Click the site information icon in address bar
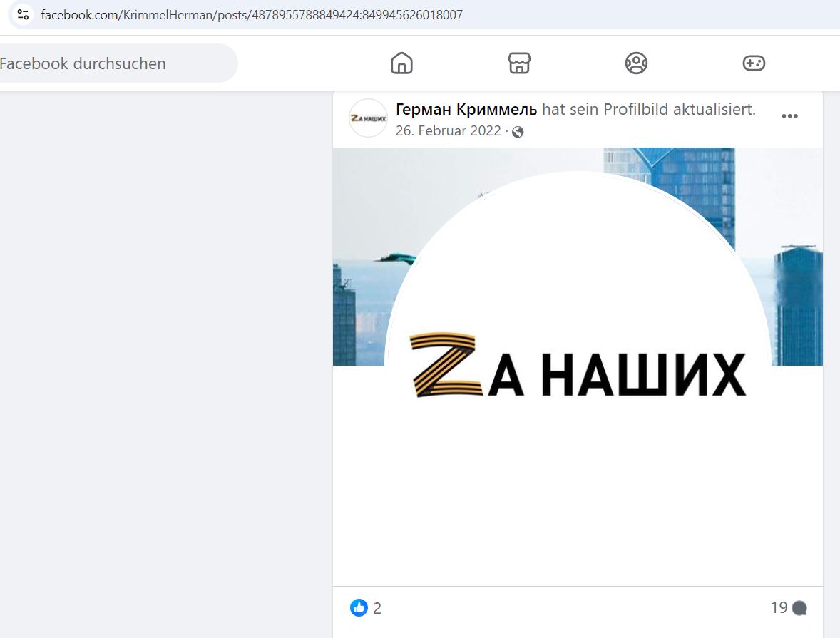840x638 pixels. click(x=23, y=14)
